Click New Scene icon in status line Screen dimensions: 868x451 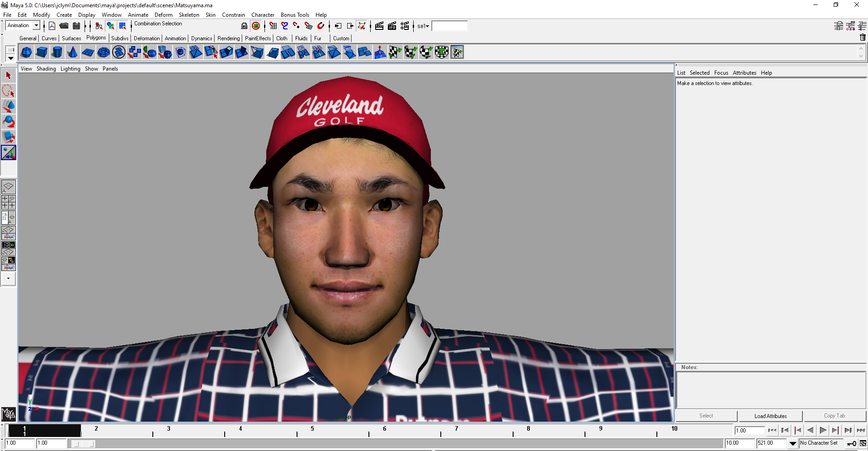(52, 26)
